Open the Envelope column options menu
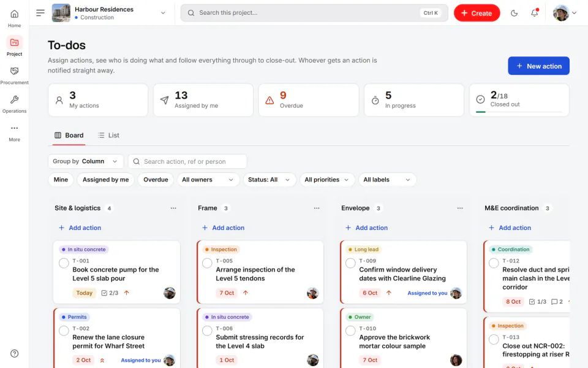 coord(460,208)
